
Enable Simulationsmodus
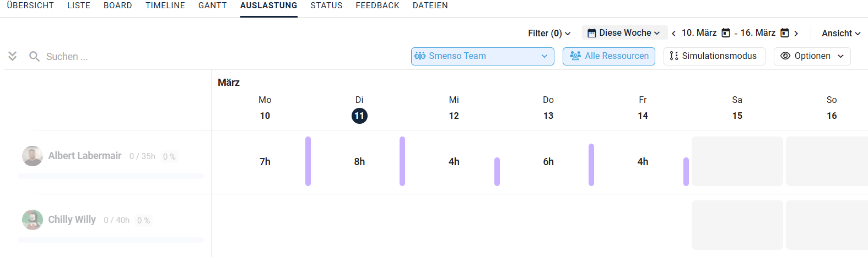coord(714,56)
